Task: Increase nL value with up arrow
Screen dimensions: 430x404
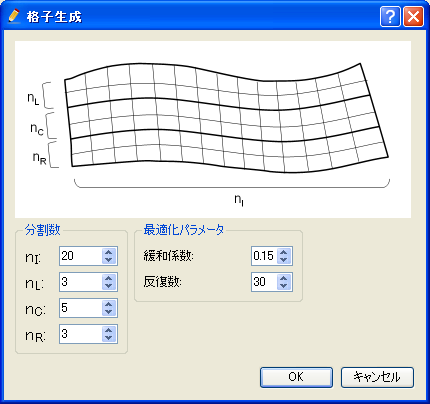Action: tap(109, 278)
